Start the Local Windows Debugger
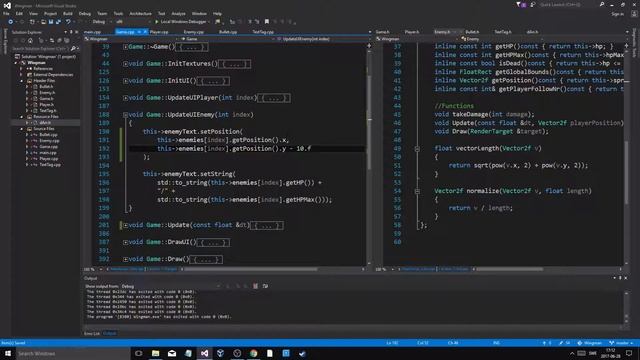Image resolution: width=640 pixels, height=360 pixels. [182, 22]
